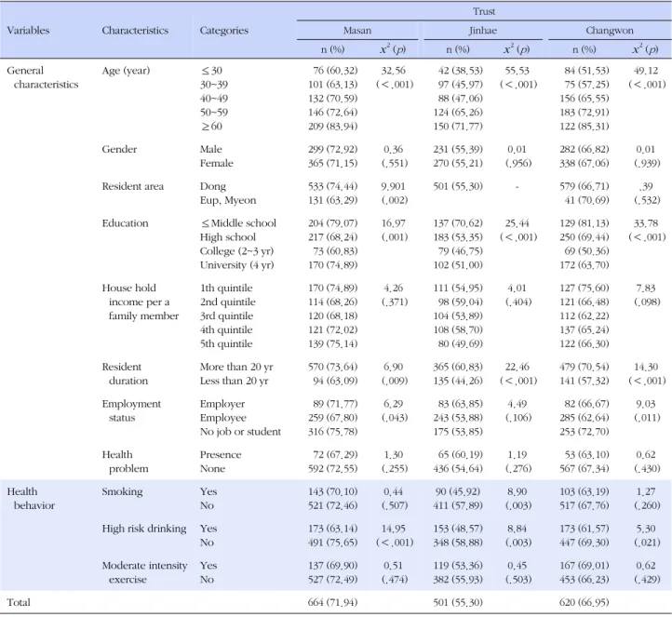
Task: Click 'Yes' in the Smoking row
Action: click(x=208, y=491)
